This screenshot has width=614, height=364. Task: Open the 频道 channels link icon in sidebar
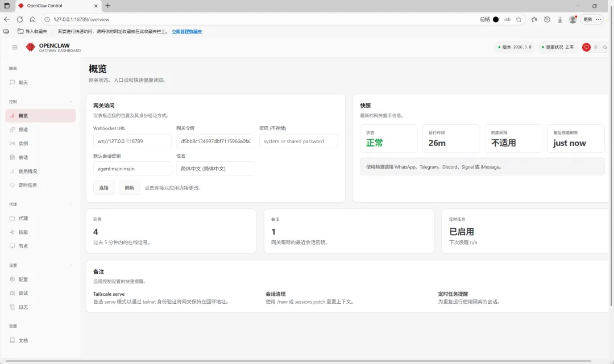click(12, 129)
